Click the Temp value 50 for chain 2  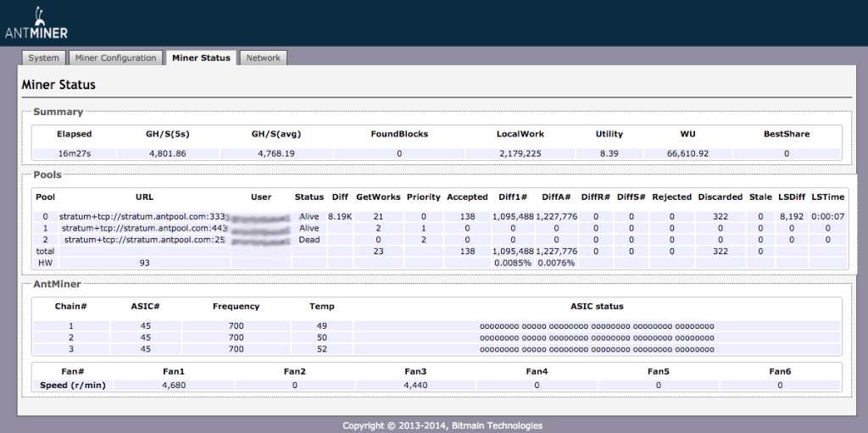point(321,338)
